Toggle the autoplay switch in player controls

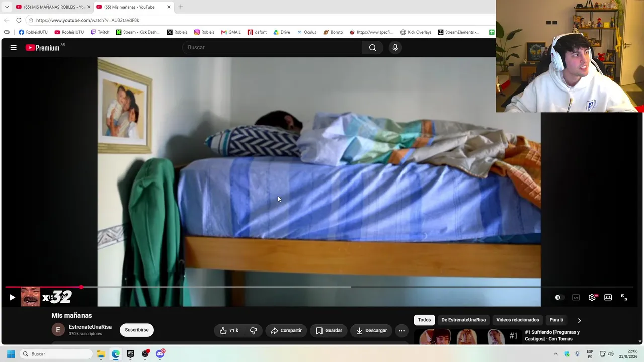pos(558,297)
